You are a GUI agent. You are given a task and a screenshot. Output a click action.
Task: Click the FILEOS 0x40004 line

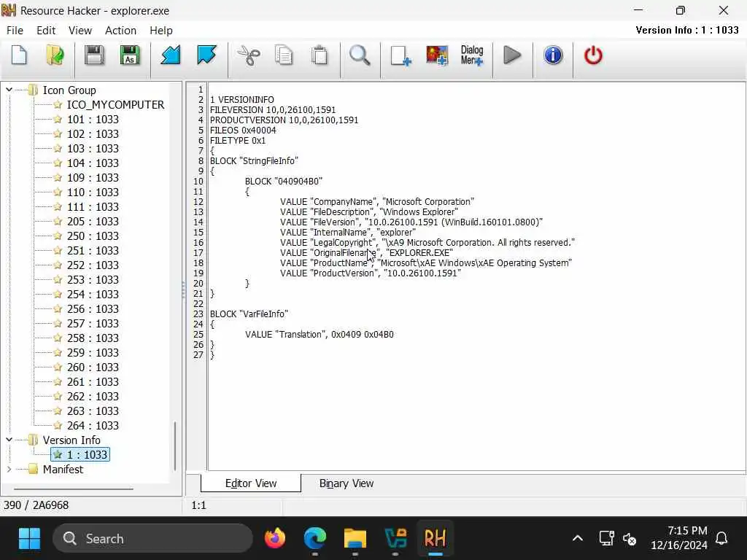tap(243, 131)
